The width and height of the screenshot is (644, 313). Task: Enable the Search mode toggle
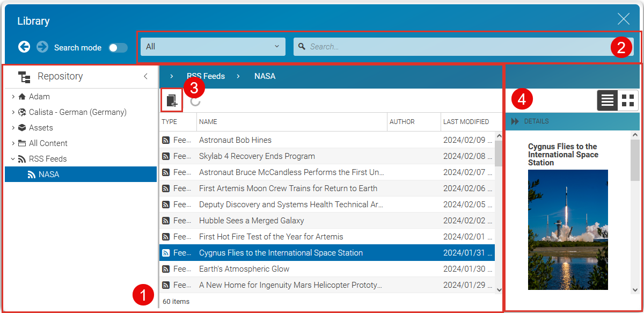(x=118, y=47)
